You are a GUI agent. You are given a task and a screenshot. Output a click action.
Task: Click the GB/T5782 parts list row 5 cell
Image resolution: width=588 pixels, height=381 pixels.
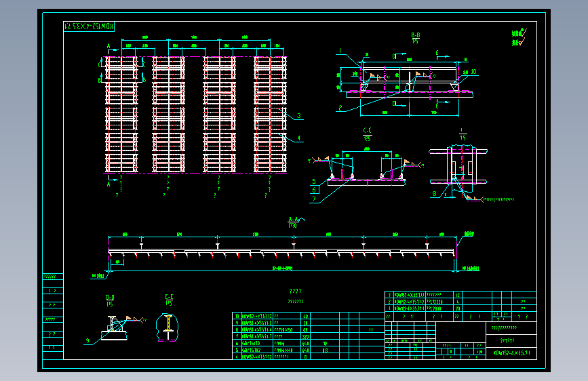click(x=256, y=350)
